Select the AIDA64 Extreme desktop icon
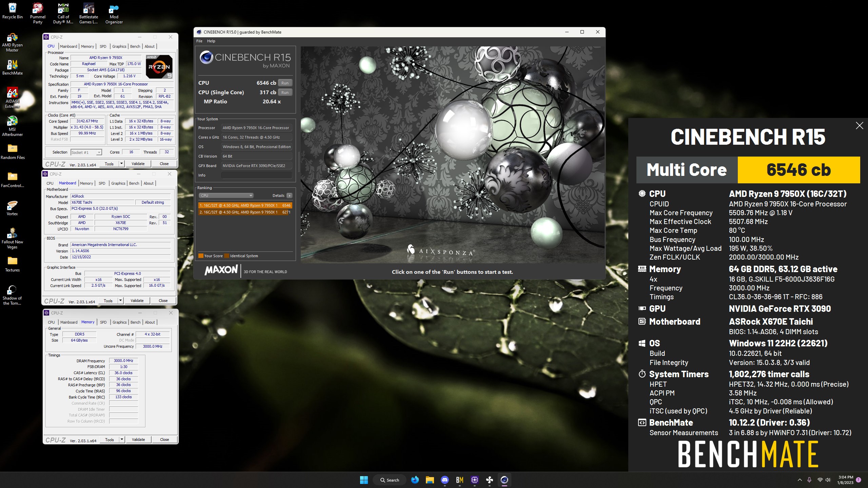The image size is (868, 488). pyautogui.click(x=13, y=98)
